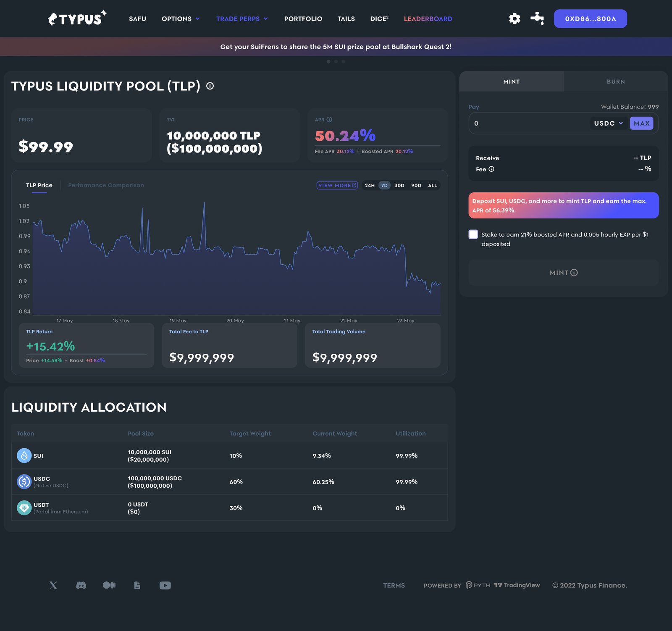672x631 pixels.
Task: Click the $99.99 price value
Action: coord(46,146)
